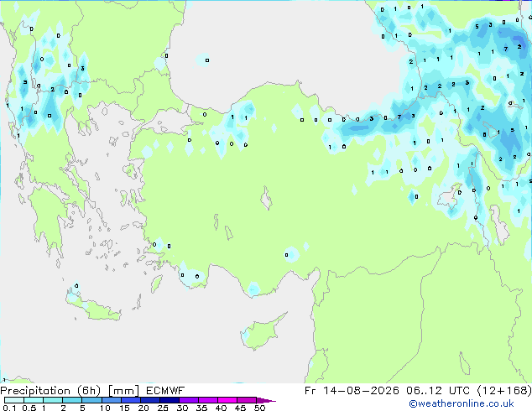Click the '(12+168)' forecast offset text

pyautogui.click(x=504, y=391)
